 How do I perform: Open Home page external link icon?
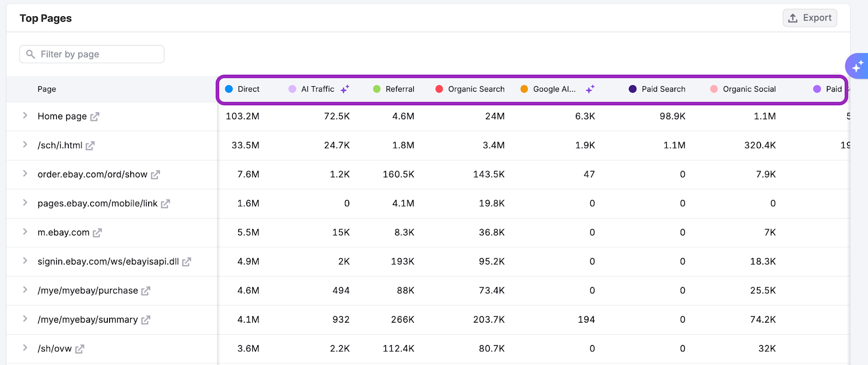94,117
